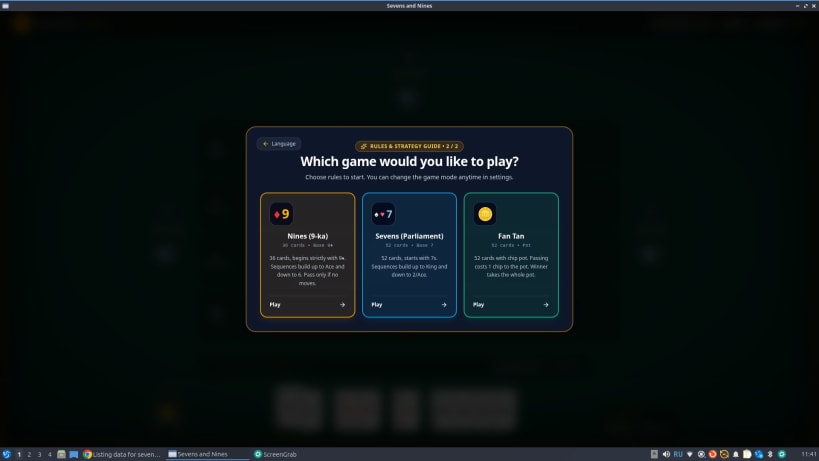Image resolution: width=819 pixels, height=461 pixels.
Task: Select the Fan Tan card description
Action: click(x=511, y=266)
